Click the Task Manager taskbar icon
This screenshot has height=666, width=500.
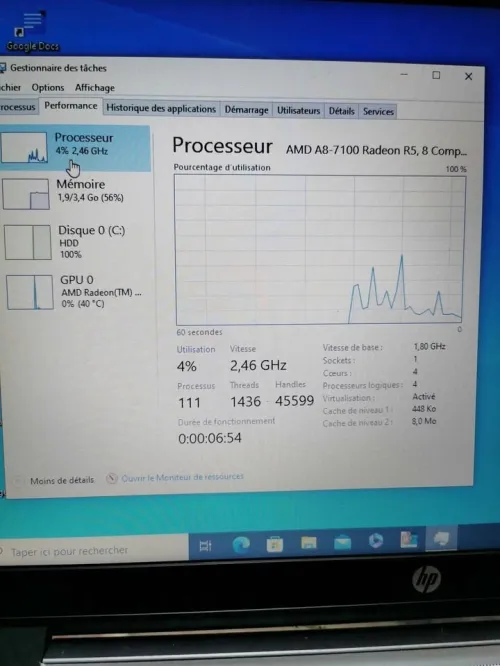click(441, 539)
